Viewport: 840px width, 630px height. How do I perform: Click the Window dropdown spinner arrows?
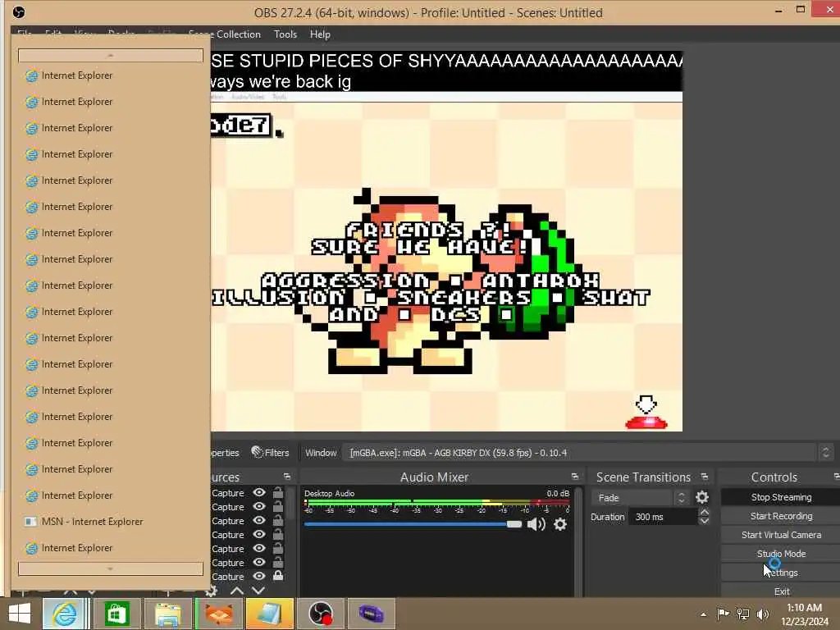click(825, 453)
